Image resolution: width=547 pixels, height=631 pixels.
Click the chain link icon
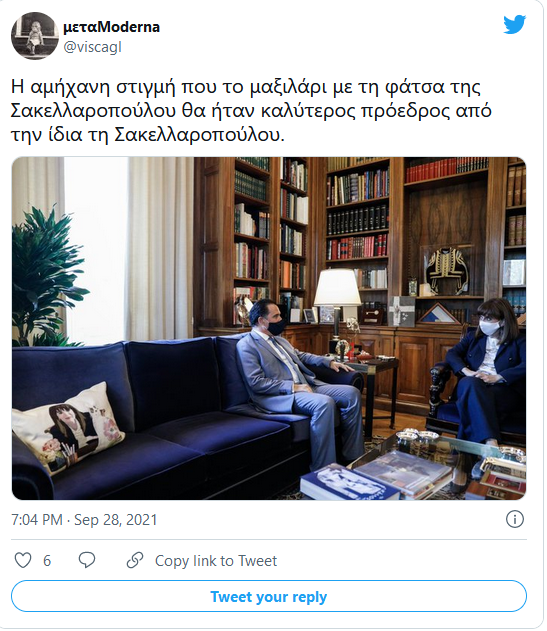[x=135, y=560]
